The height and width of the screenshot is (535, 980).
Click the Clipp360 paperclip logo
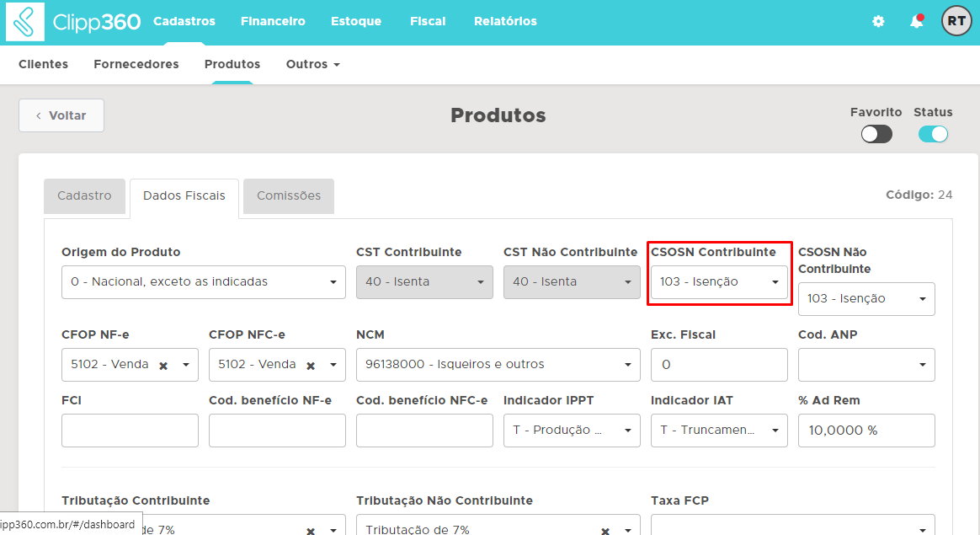tap(25, 22)
